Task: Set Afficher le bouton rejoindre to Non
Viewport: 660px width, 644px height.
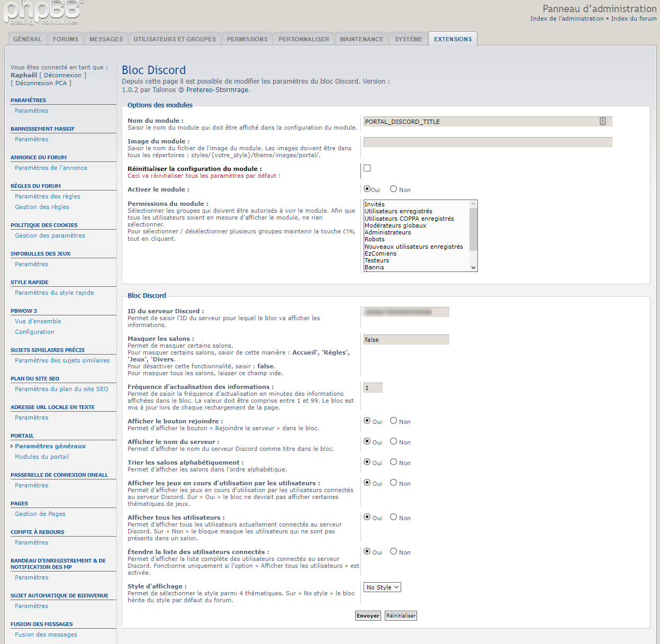Action: point(393,421)
